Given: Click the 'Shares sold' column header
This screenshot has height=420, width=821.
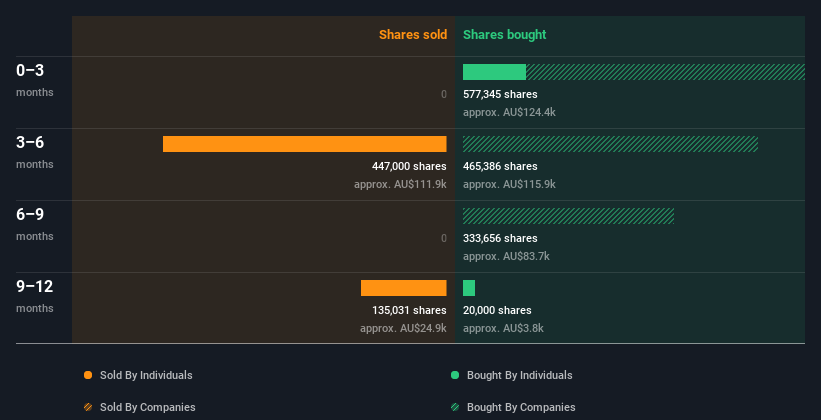Looking at the screenshot, I should [x=413, y=35].
